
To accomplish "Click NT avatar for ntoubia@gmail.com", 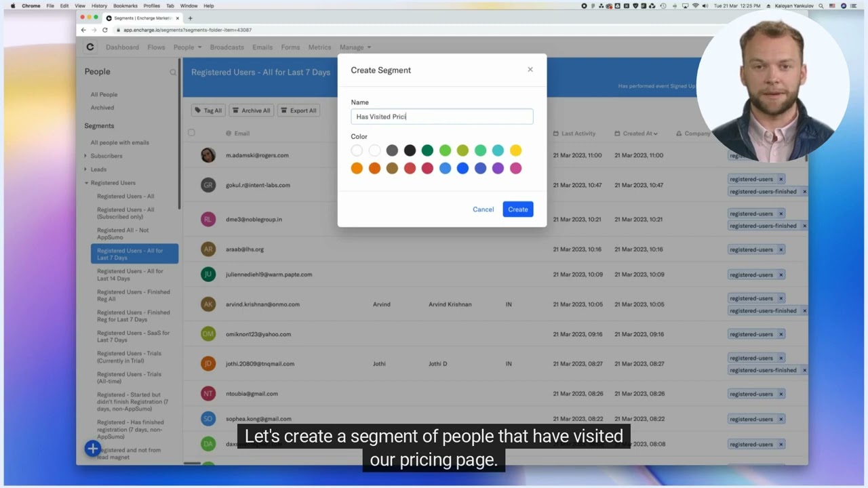I will (x=208, y=394).
